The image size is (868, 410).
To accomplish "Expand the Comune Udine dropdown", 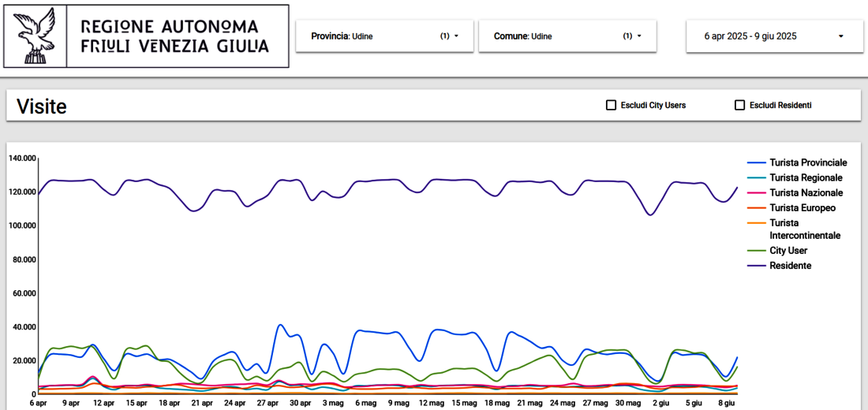I will 567,36.
